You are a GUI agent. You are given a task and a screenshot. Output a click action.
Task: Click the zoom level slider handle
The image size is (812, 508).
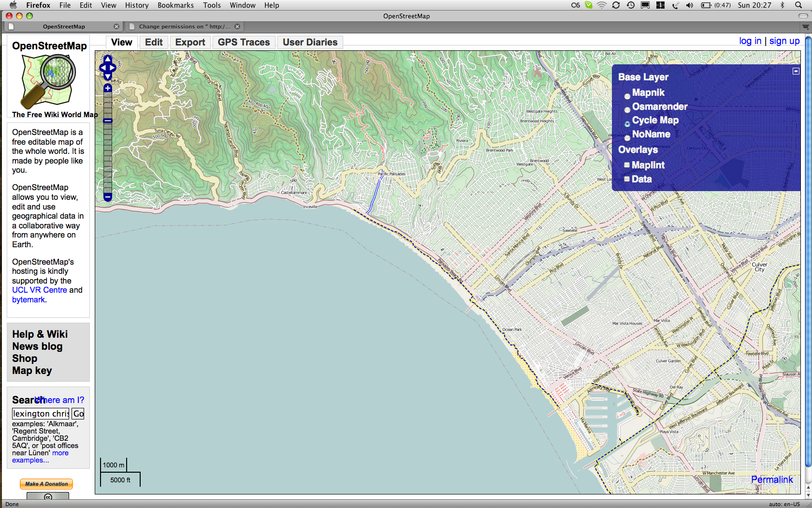pos(107,121)
